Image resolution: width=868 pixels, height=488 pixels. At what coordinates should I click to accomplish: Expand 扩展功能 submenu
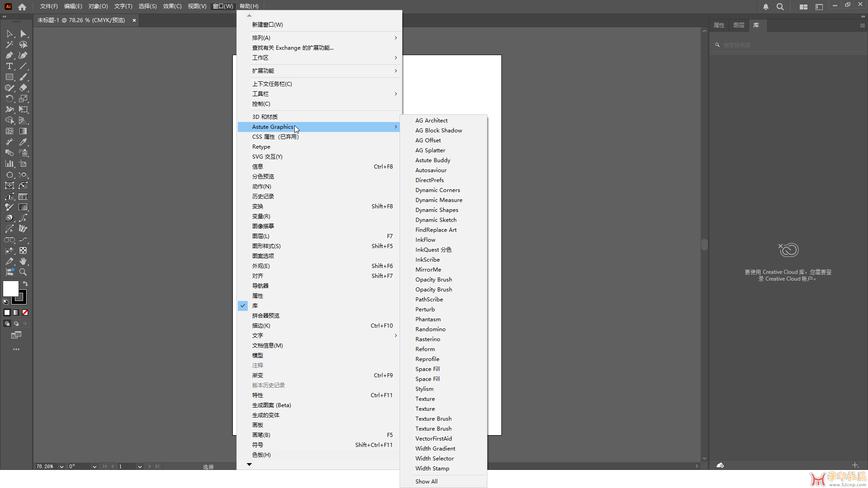(x=319, y=71)
